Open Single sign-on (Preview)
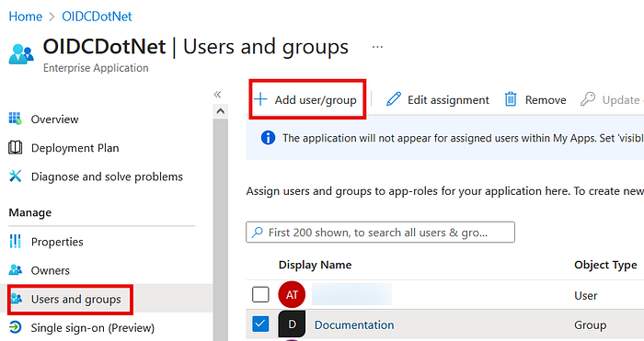Image resolution: width=644 pixels, height=341 pixels. point(93,328)
